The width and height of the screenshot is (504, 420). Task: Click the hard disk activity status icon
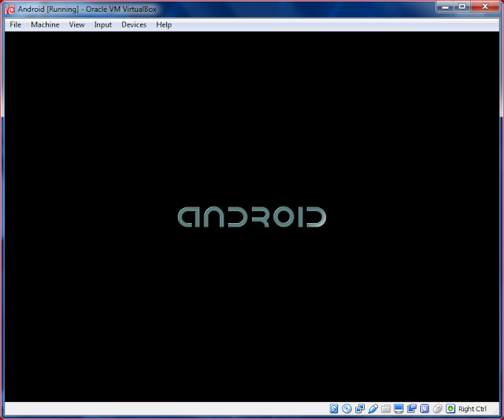click(x=334, y=409)
